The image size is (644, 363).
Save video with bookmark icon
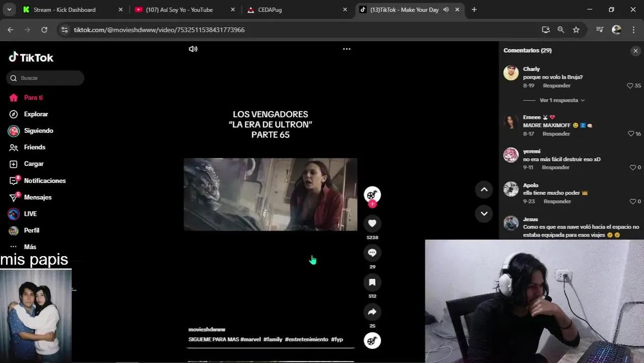[x=372, y=282]
